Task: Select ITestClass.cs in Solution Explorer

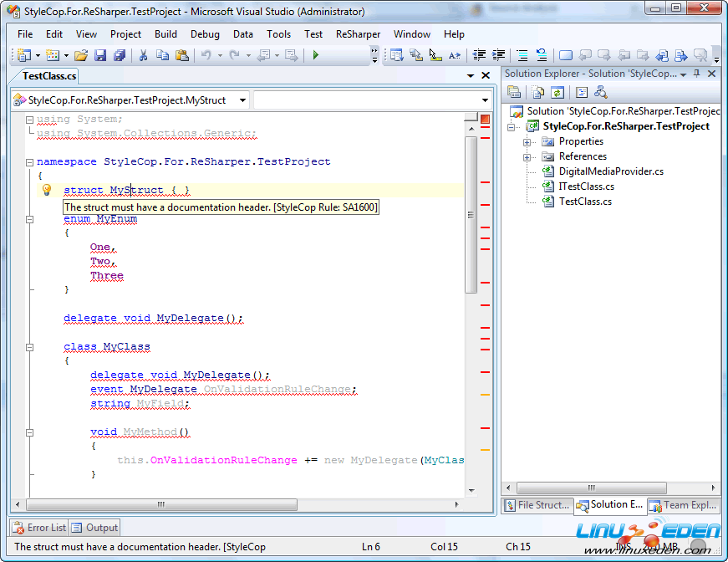Action: tap(587, 186)
